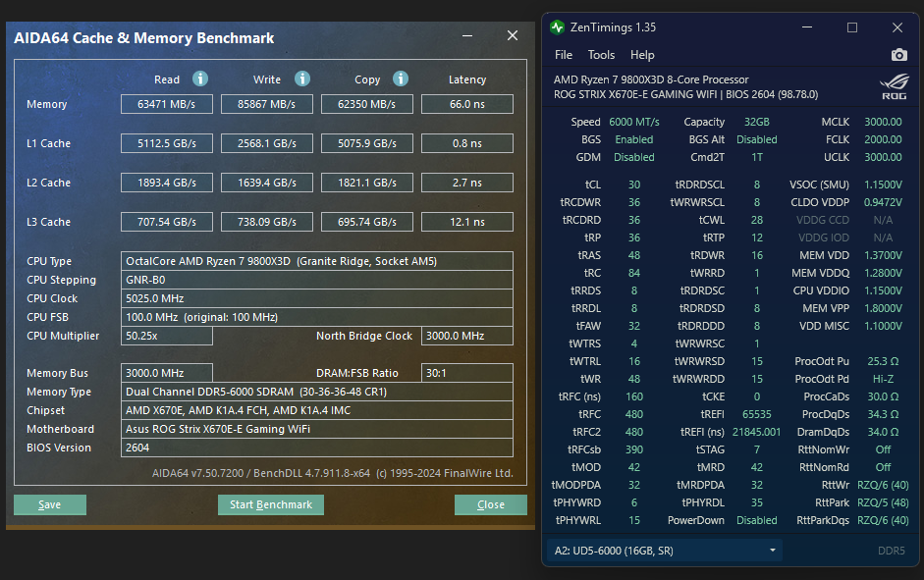Click the Copy info icon in AIDA64
The width and height of the screenshot is (924, 580).
(x=401, y=79)
